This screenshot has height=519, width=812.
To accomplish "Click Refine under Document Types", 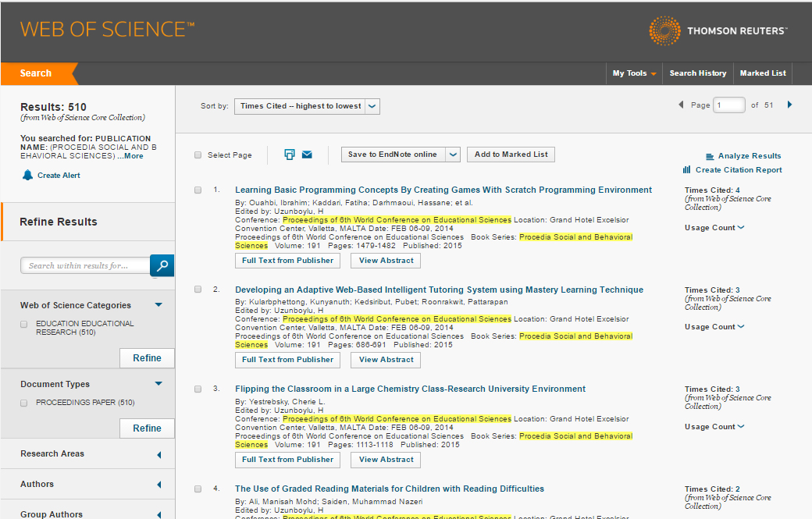I will (147, 428).
